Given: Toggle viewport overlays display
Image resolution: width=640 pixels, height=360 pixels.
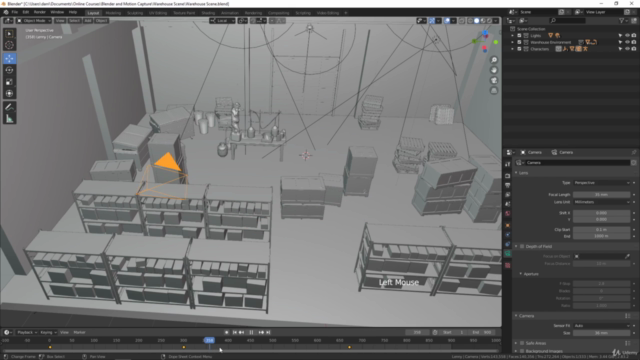Looking at the screenshot, I should (x=447, y=20).
